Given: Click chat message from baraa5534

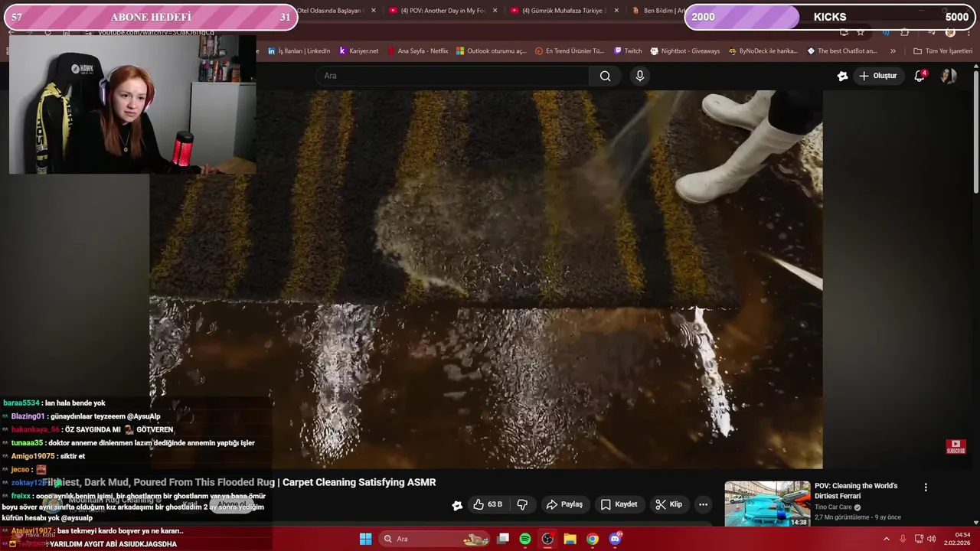Looking at the screenshot, I should (x=54, y=403).
